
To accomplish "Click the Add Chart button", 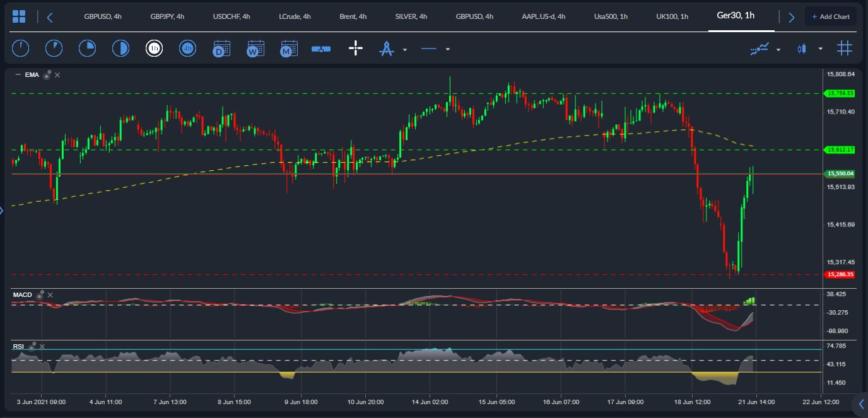I will pyautogui.click(x=831, y=16).
